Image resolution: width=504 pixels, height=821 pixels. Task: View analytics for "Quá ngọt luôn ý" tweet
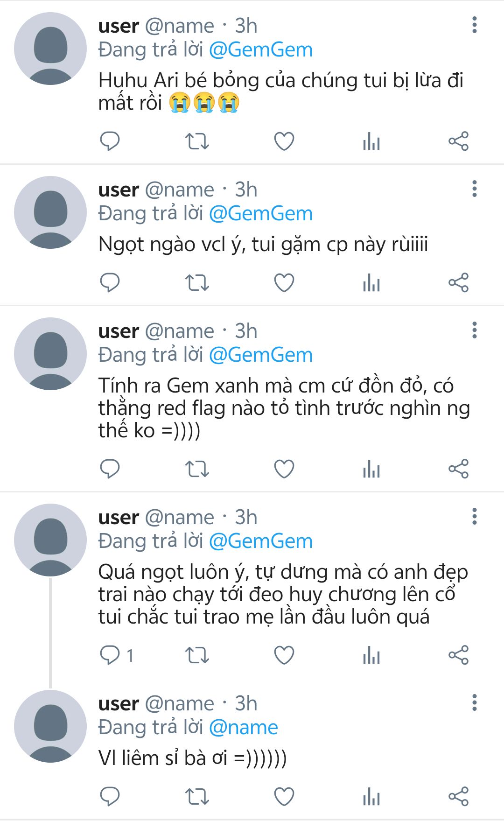point(371,655)
